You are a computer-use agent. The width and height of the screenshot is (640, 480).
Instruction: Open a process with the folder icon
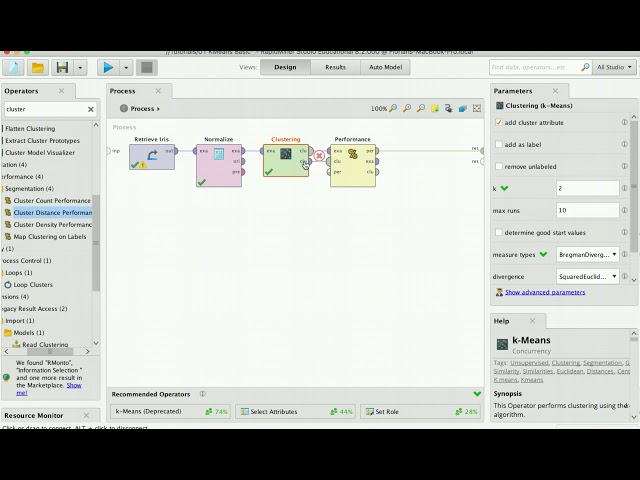(x=38, y=67)
